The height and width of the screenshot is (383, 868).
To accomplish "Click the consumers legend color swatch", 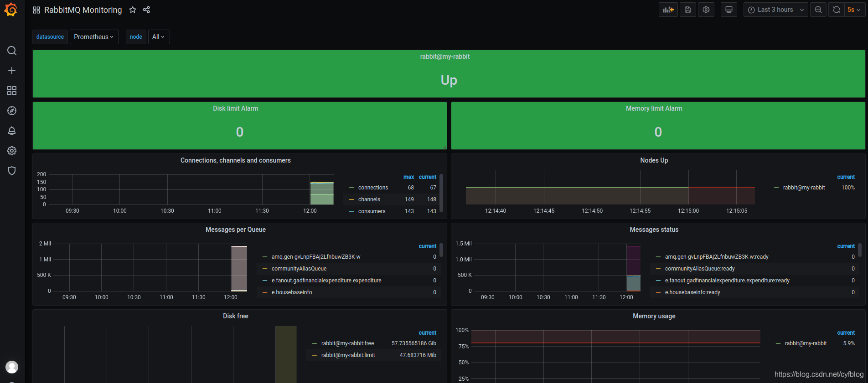I will tap(351, 211).
